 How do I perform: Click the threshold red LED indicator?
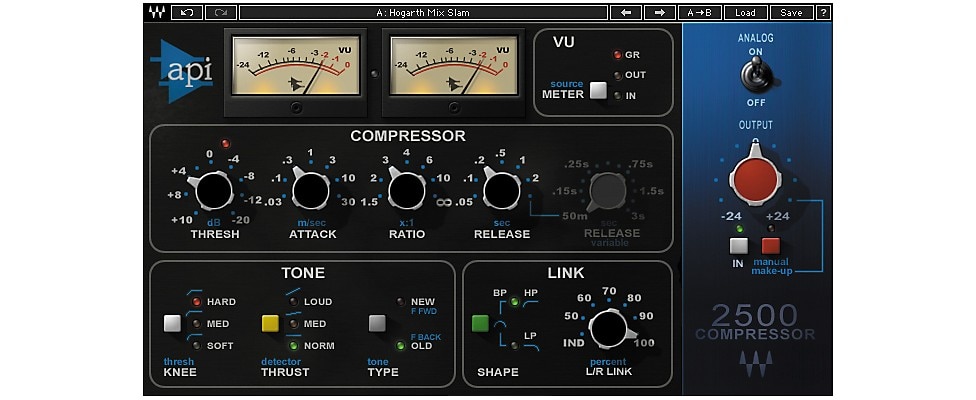point(225,142)
